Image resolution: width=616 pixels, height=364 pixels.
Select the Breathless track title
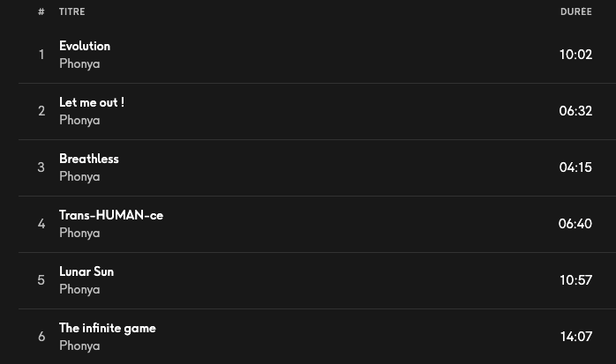89,159
